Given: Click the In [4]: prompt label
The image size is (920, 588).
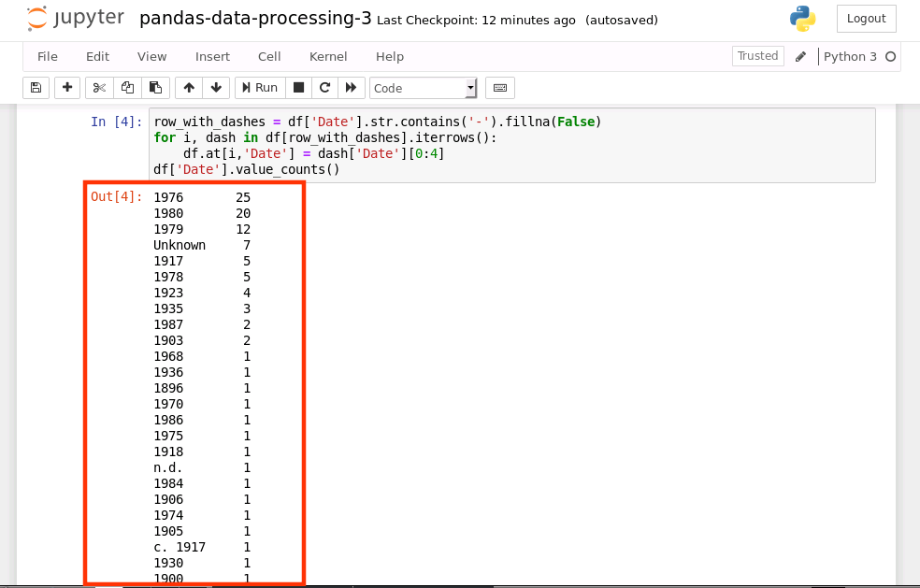Looking at the screenshot, I should click(116, 122).
